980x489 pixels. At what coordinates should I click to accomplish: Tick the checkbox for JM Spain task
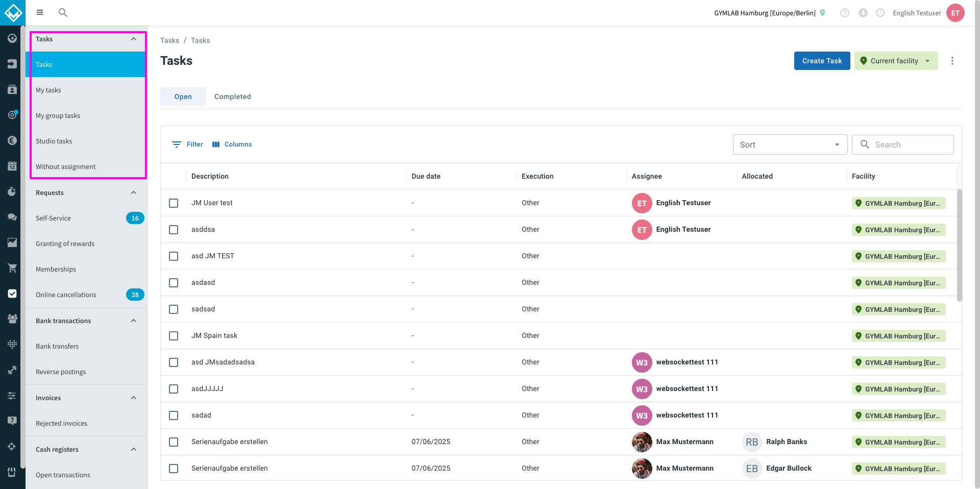pyautogui.click(x=174, y=336)
